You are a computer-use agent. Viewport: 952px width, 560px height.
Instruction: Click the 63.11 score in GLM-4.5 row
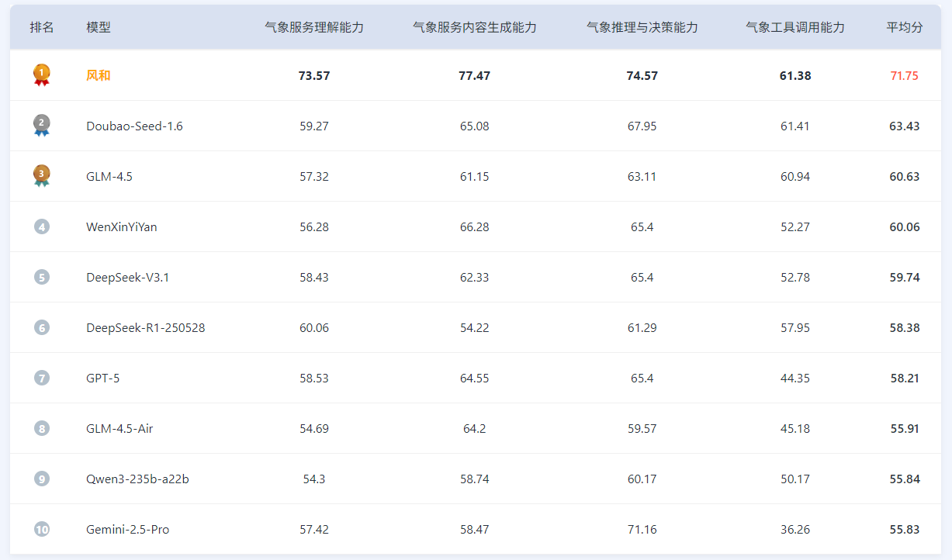pos(642,176)
